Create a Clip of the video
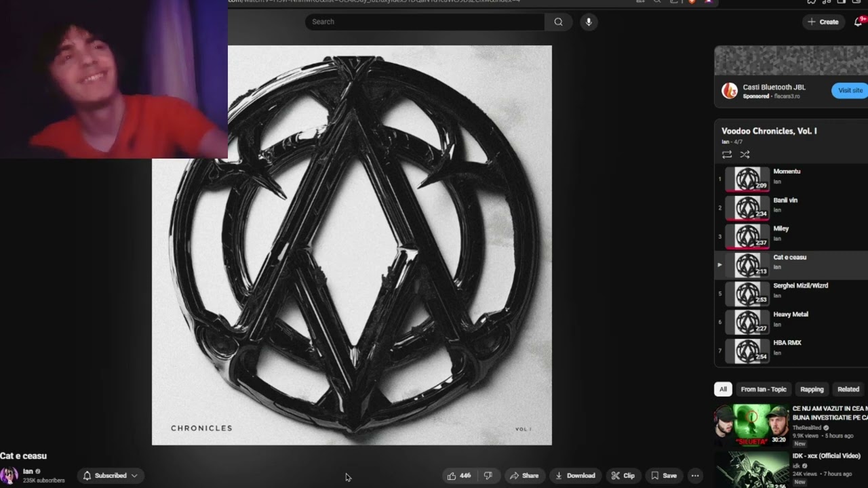The height and width of the screenshot is (488, 868). pyautogui.click(x=623, y=476)
